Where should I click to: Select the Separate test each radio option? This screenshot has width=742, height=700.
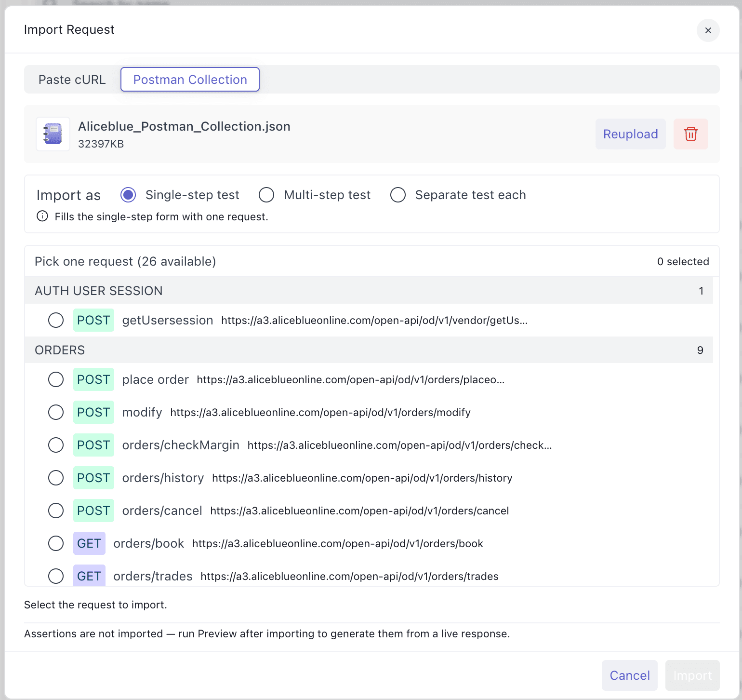[x=398, y=195]
